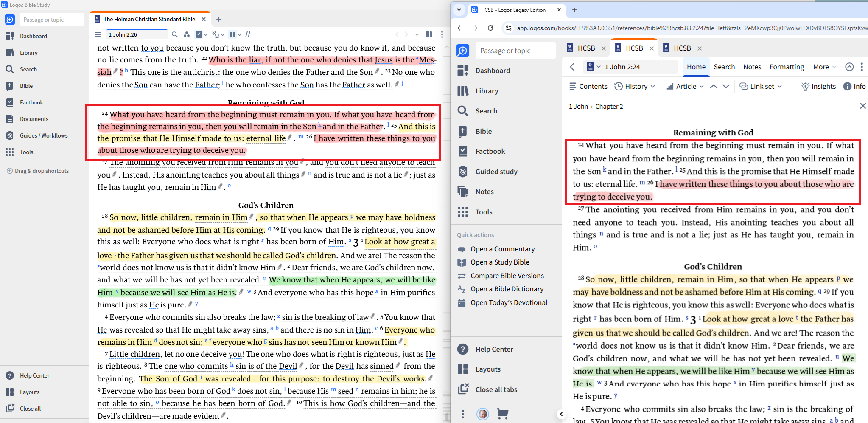Click the three-dots cluster icon in desktop toolbar
This screenshot has height=423, width=868.
(x=187, y=34)
